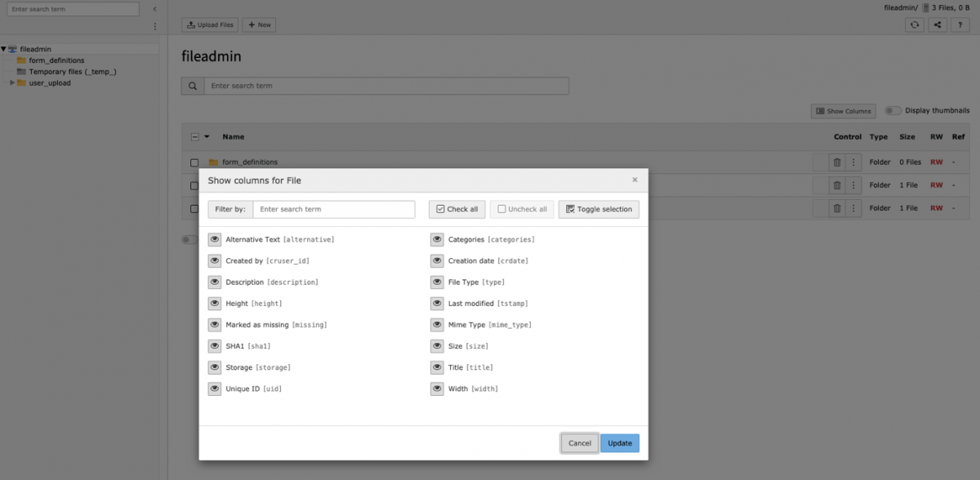Viewport: 980px width, 480px height.
Task: Click the reload icon in top bar
Action: click(915, 24)
